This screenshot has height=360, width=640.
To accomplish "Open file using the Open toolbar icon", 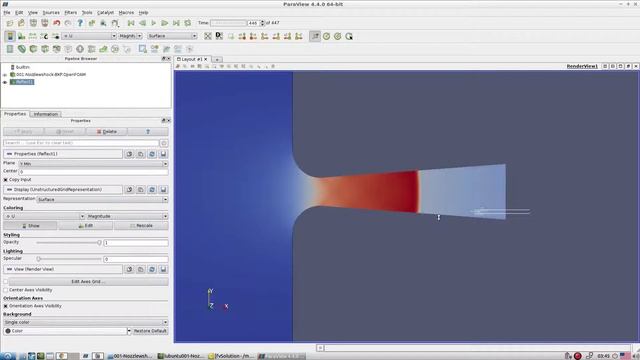I will [9, 23].
